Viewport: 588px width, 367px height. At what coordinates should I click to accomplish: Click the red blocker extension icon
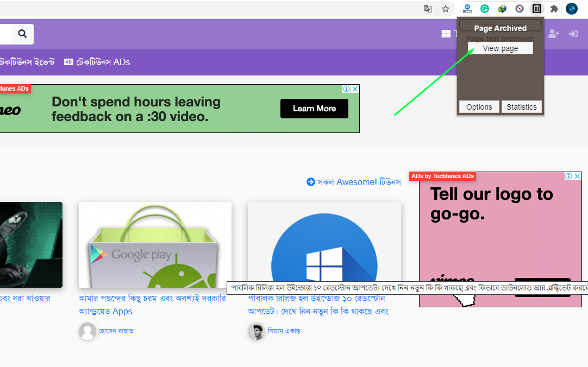(x=520, y=9)
